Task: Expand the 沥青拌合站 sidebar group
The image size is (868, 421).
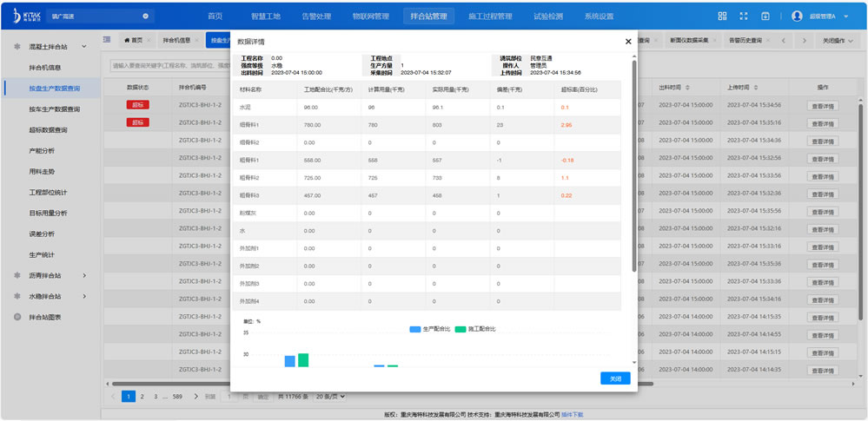Action: click(84, 275)
